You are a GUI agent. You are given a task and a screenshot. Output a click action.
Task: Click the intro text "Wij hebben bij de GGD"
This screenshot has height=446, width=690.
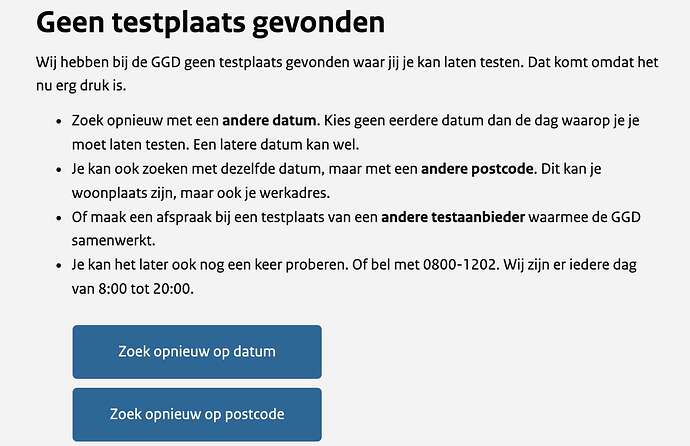point(110,63)
